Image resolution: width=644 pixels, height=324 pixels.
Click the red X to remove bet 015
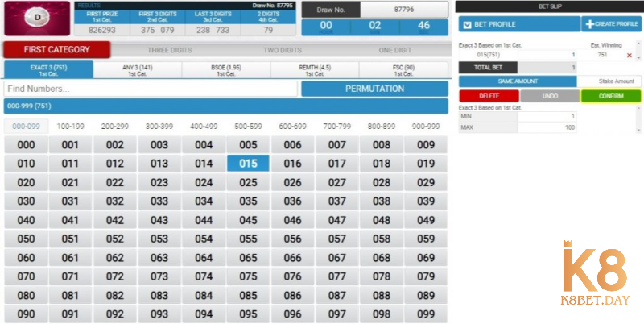pos(630,56)
